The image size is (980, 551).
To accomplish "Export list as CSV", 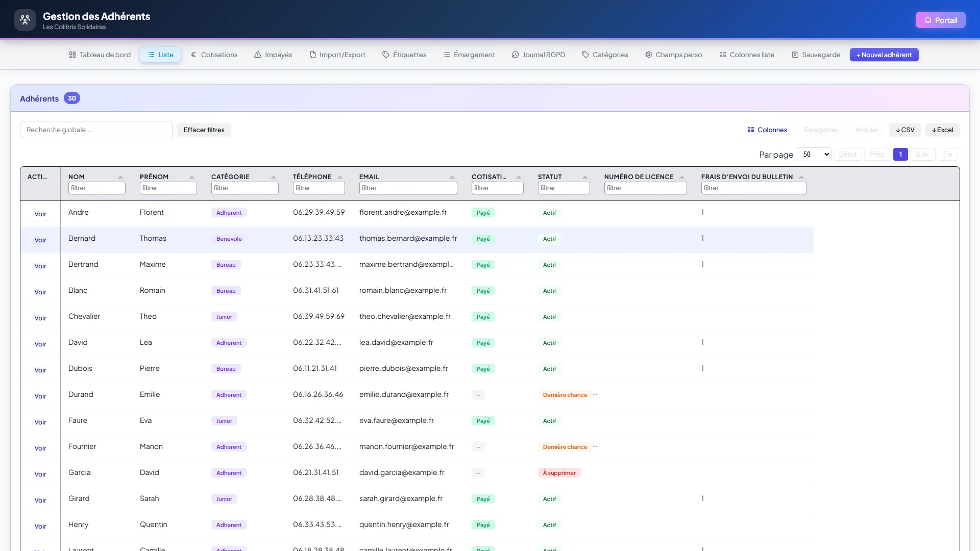I will [905, 130].
